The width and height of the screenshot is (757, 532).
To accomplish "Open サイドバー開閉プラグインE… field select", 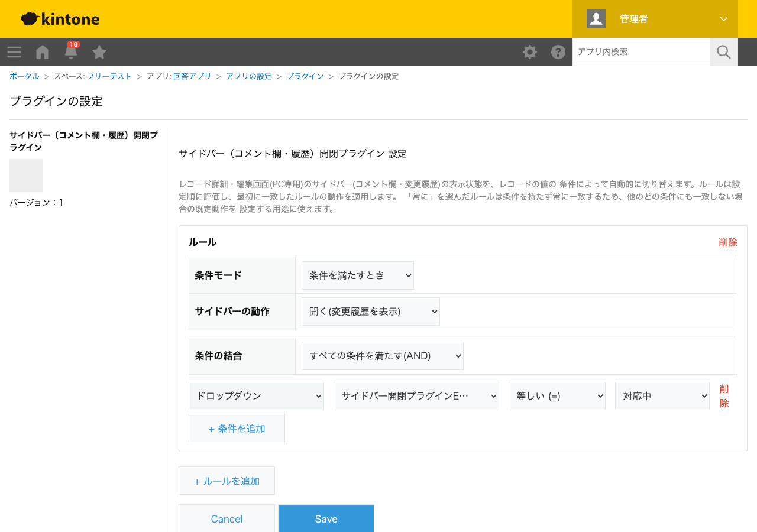I will 416,396.
